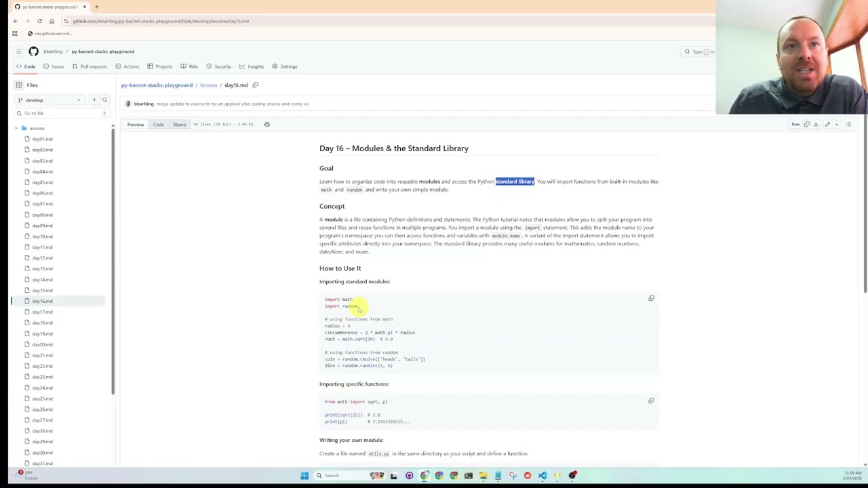
Task: Open the Projects tab
Action: (159, 66)
